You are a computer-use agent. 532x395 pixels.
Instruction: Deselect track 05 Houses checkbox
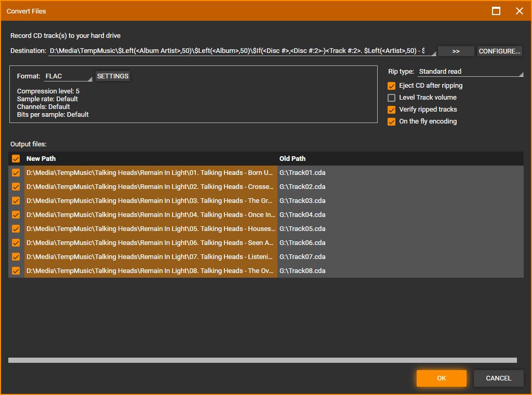pyautogui.click(x=16, y=229)
